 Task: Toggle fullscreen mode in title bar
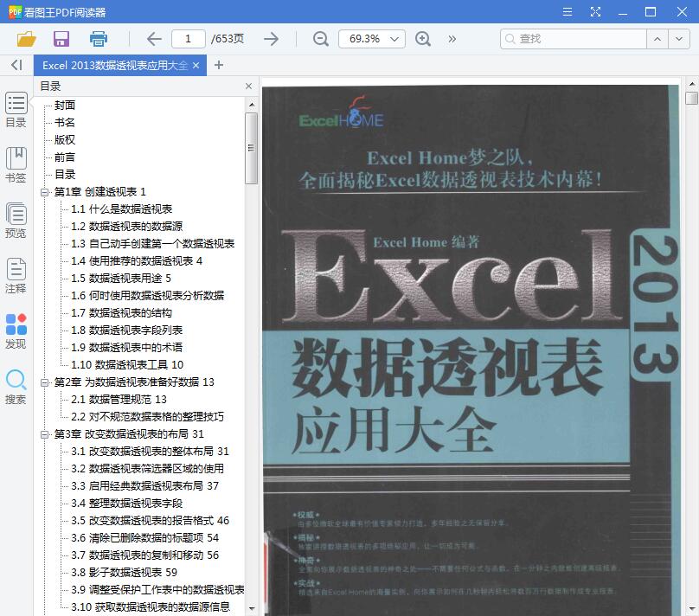point(595,11)
